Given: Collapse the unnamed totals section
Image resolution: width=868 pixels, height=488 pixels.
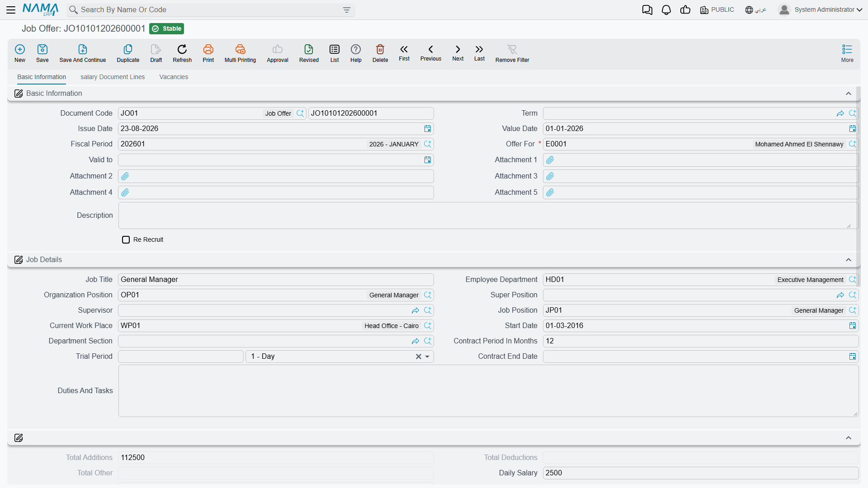Looking at the screenshot, I should [849, 438].
